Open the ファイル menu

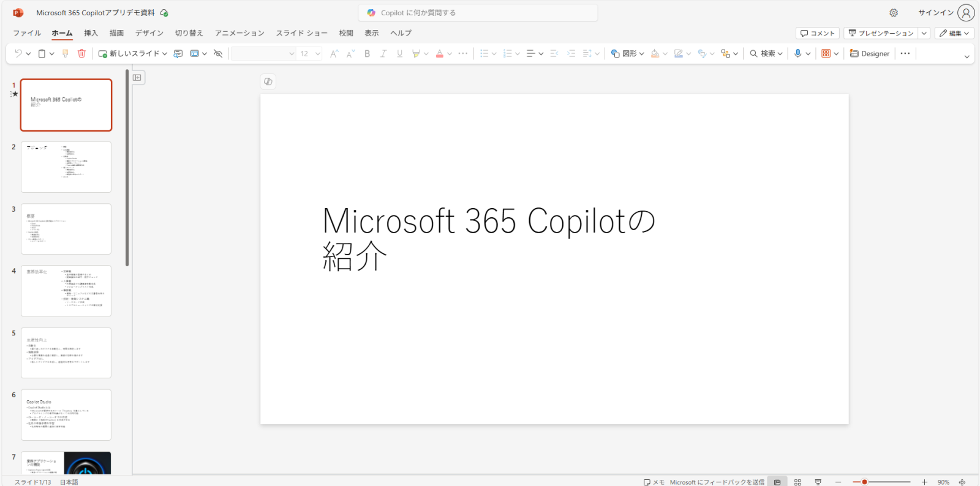(27, 33)
